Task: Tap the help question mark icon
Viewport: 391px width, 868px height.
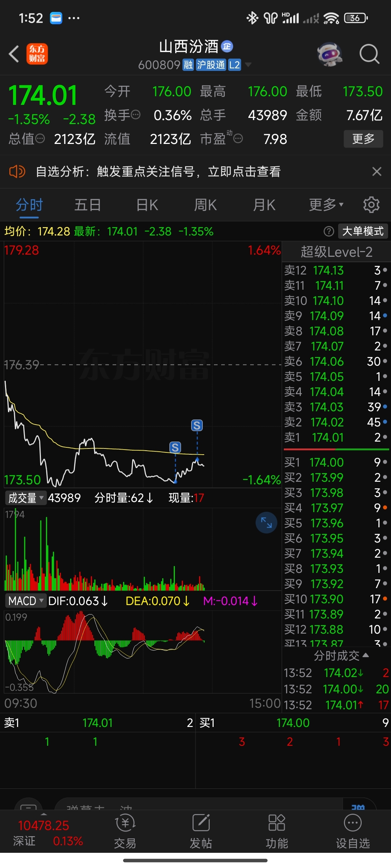Action: click(x=329, y=231)
